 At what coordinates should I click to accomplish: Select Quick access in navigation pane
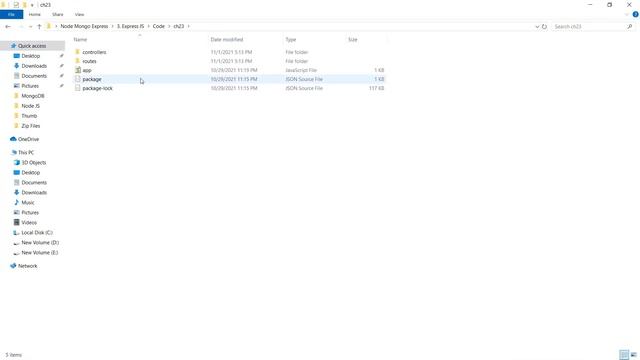pyautogui.click(x=32, y=46)
